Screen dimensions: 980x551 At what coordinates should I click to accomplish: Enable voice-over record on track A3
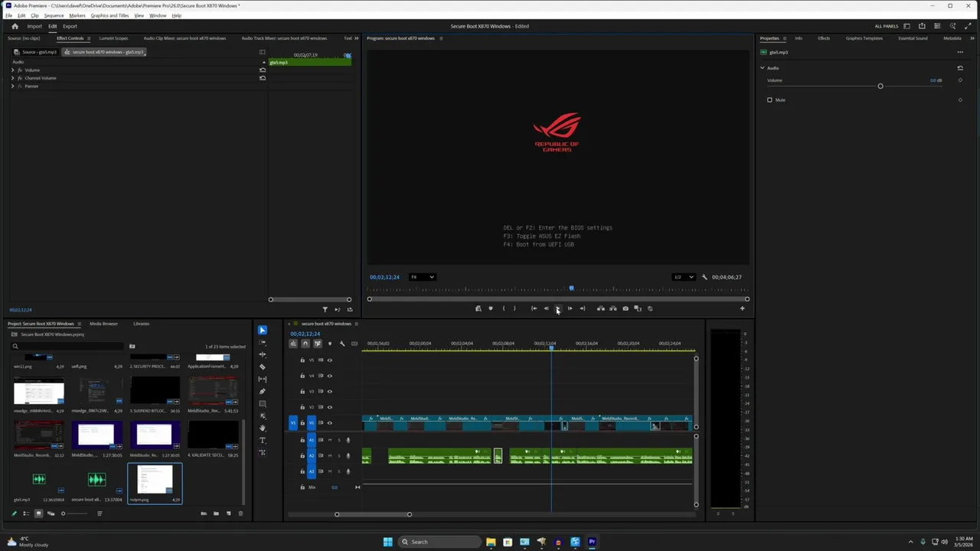pos(348,471)
